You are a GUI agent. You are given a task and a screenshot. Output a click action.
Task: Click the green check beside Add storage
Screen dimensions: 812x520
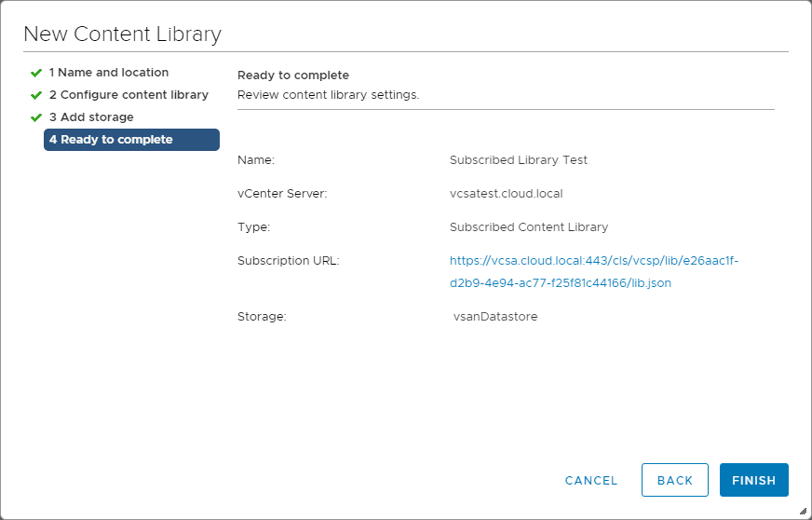(x=36, y=117)
